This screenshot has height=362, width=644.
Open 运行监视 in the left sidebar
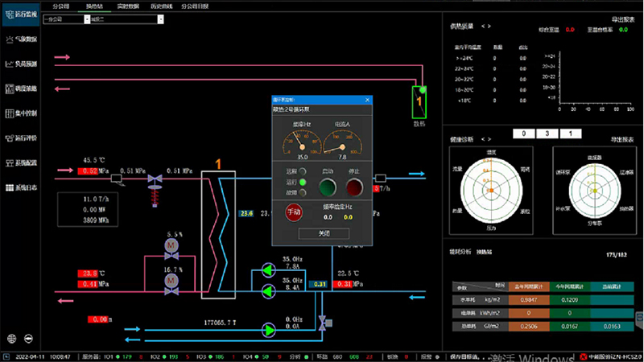pyautogui.click(x=22, y=15)
